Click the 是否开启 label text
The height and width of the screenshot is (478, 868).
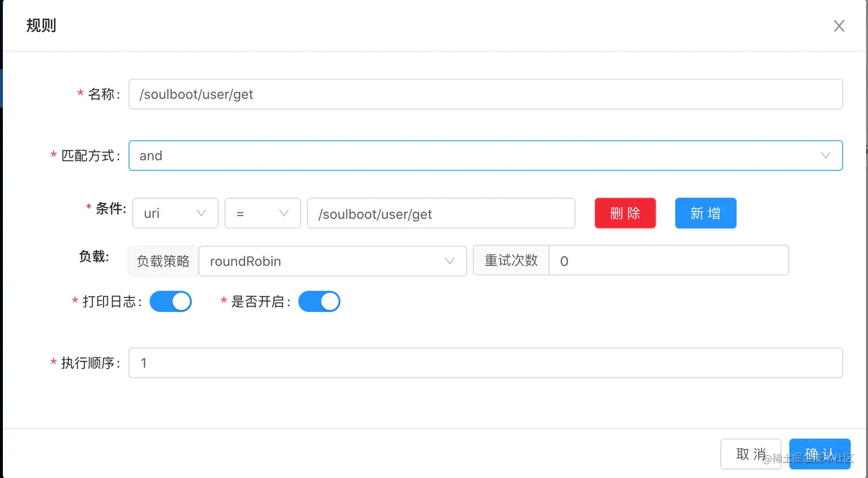point(260,302)
